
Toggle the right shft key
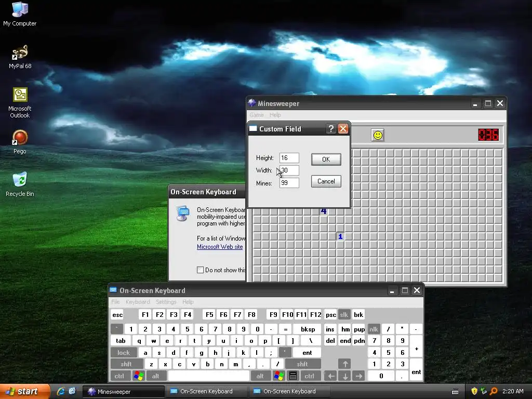pos(302,364)
